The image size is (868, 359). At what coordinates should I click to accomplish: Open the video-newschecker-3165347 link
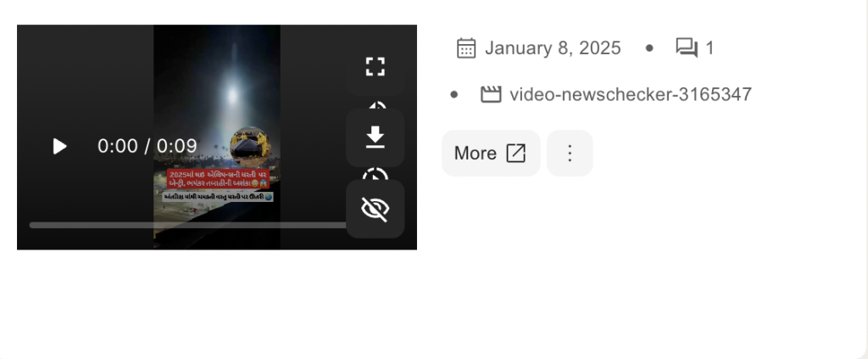631,95
